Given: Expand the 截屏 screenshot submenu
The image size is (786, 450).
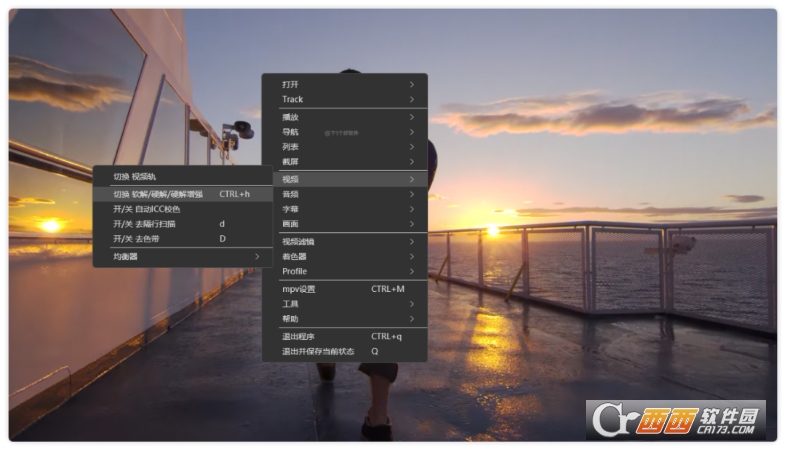Looking at the screenshot, I should point(344,162).
